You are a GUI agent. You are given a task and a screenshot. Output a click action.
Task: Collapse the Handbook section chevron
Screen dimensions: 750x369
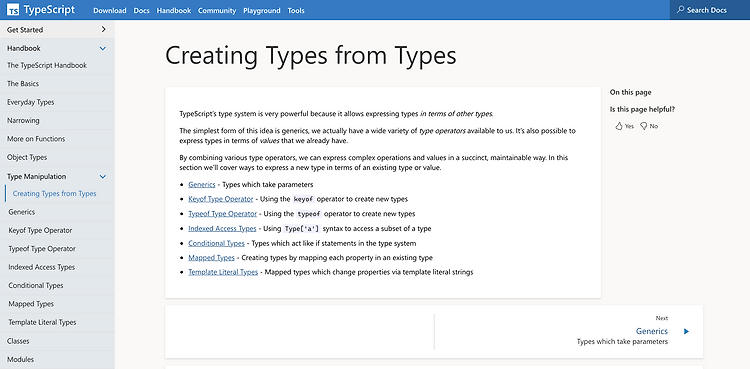pos(102,48)
